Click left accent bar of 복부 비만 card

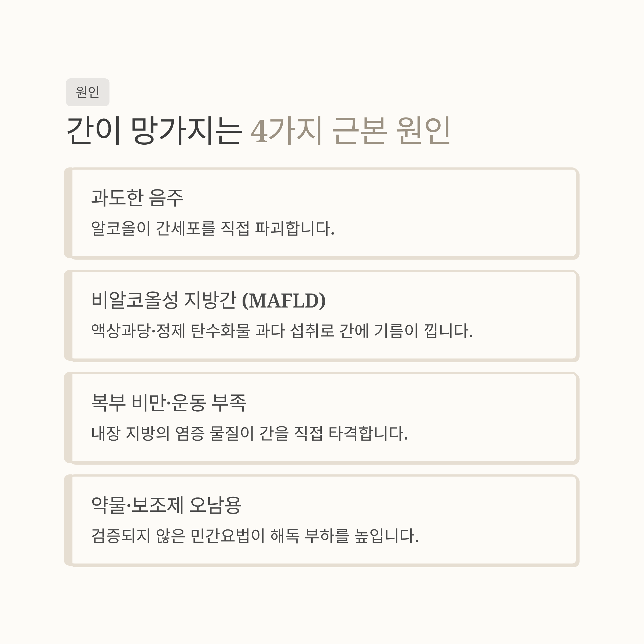[x=68, y=418]
